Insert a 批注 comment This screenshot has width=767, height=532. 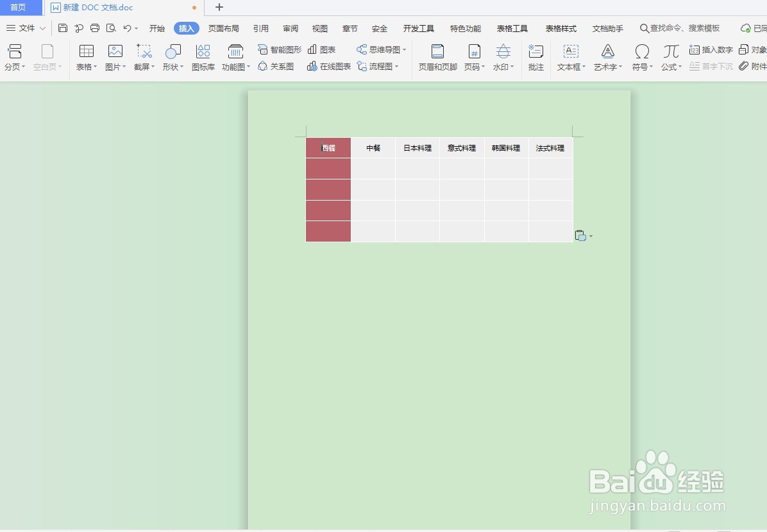point(536,57)
